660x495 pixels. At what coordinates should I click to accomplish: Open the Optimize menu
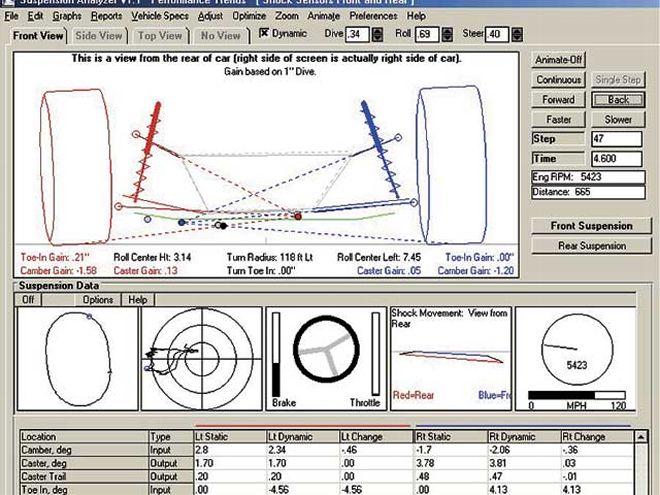pos(249,16)
